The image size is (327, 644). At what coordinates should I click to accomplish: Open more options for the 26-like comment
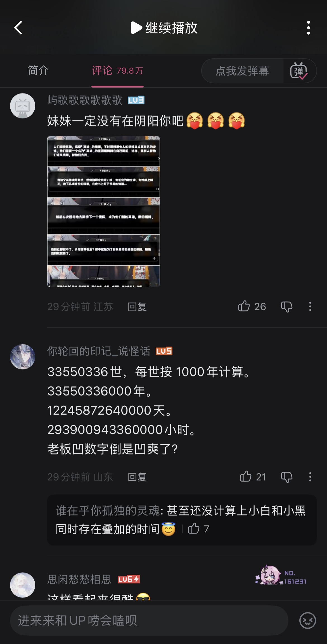[x=310, y=307]
